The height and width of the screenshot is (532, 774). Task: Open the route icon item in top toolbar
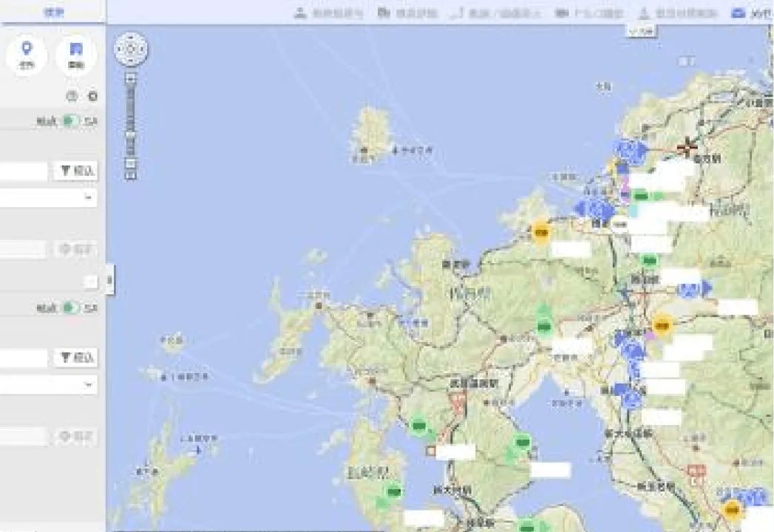[496, 13]
